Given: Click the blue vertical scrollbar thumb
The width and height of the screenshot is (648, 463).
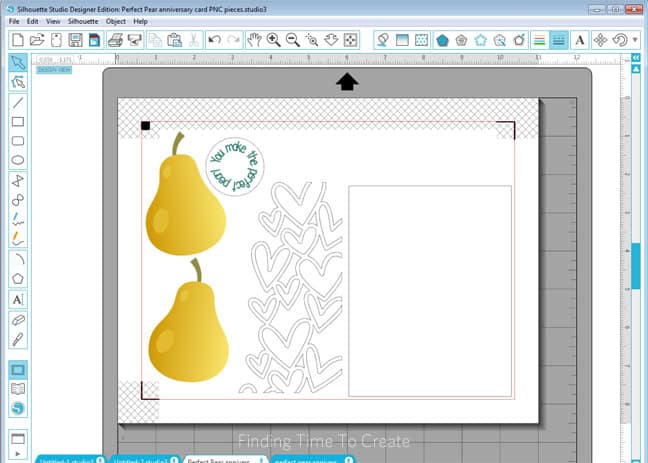Looking at the screenshot, I should pos(634,264).
